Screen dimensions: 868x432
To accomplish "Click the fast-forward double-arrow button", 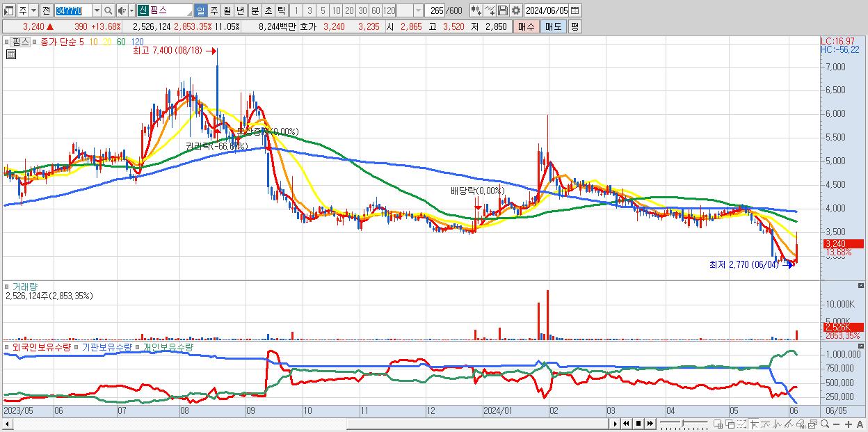I will click(650, 424).
